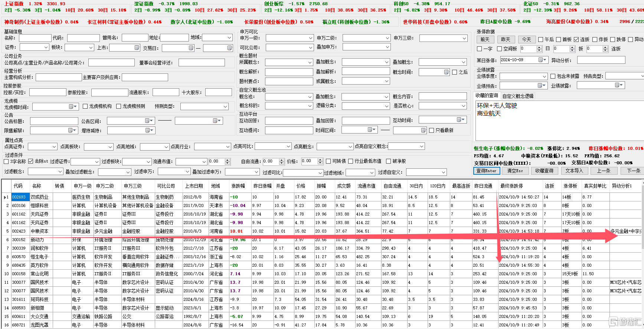Check the 行业最低市值 checkbox
644x329 pixels.
point(350,161)
